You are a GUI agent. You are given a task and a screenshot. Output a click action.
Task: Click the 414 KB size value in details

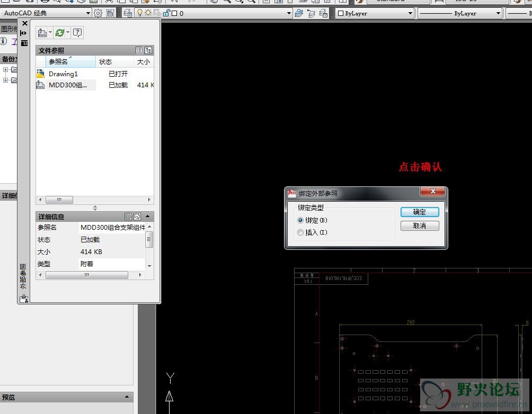pos(91,252)
